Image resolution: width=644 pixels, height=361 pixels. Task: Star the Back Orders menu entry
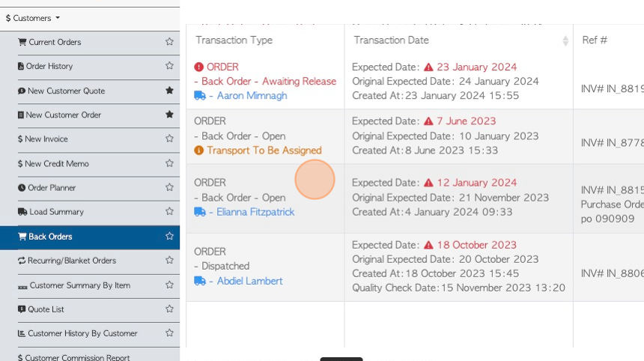click(x=169, y=237)
